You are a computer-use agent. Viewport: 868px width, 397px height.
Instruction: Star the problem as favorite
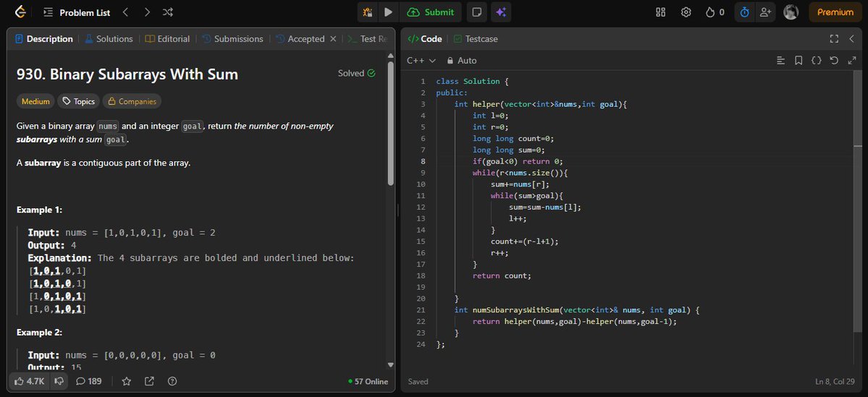[126, 381]
